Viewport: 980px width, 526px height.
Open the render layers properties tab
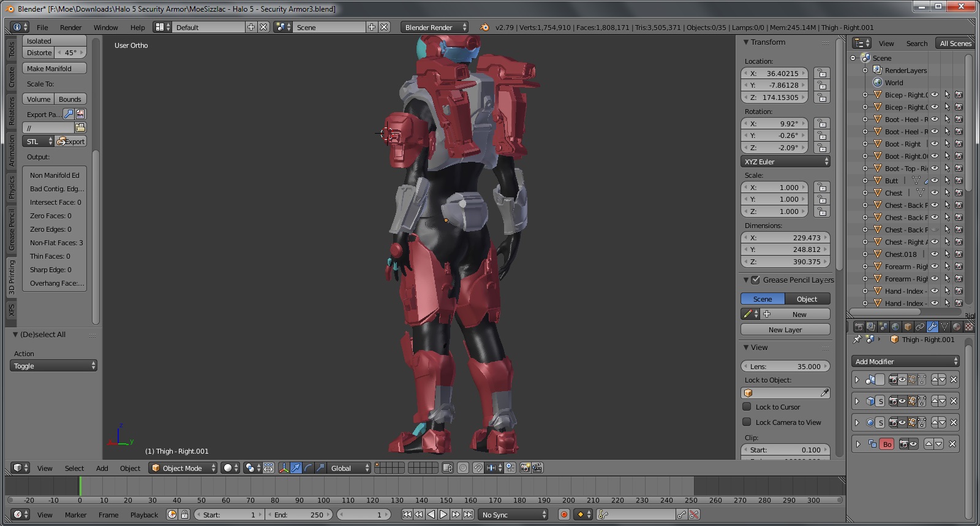pyautogui.click(x=871, y=327)
